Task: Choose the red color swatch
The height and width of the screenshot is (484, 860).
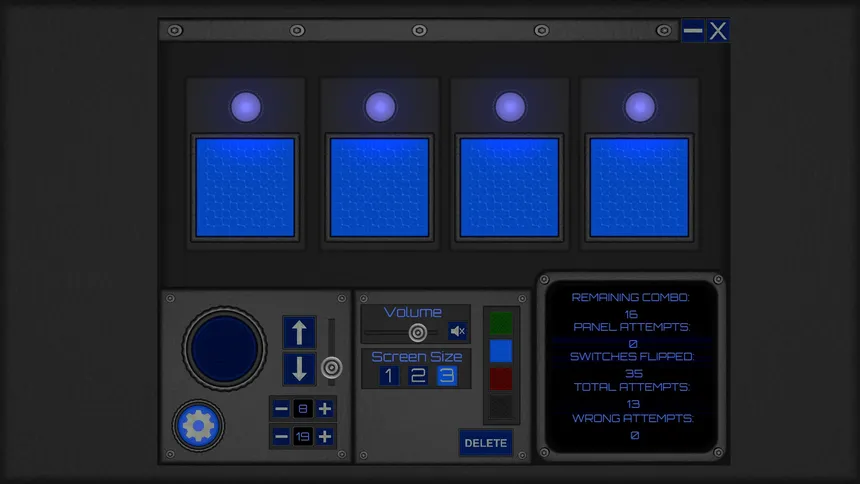Action: 501,378
